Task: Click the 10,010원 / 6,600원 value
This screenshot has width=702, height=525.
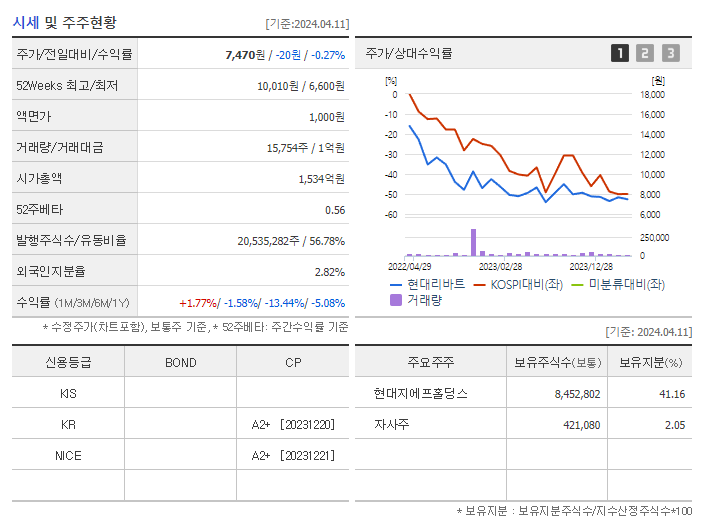Action: click(301, 86)
